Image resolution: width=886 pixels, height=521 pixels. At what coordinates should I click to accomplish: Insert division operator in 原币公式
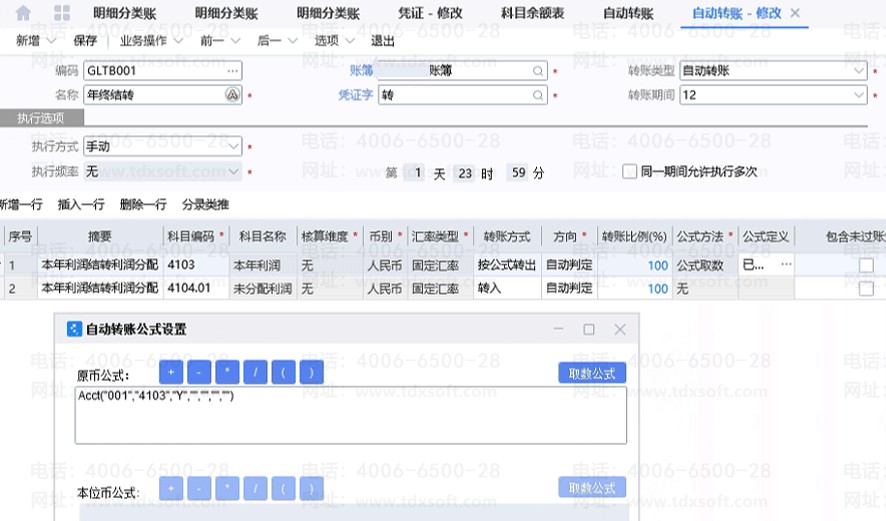[256, 373]
